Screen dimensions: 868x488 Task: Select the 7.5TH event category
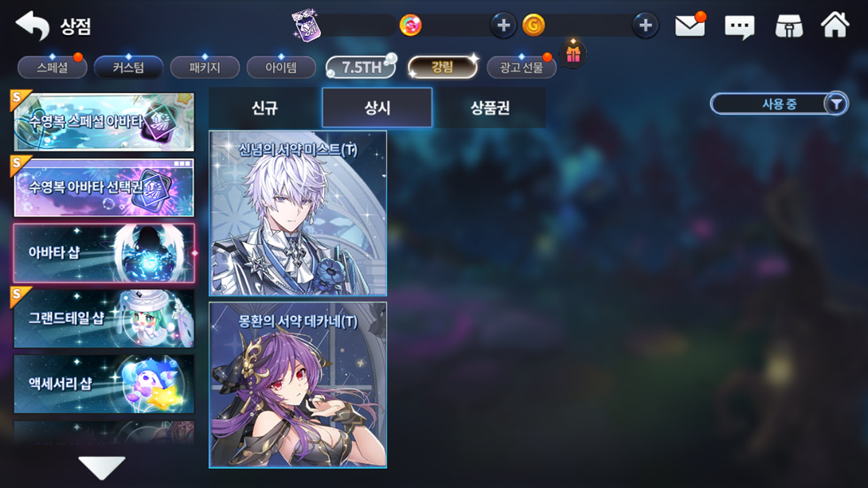(362, 68)
